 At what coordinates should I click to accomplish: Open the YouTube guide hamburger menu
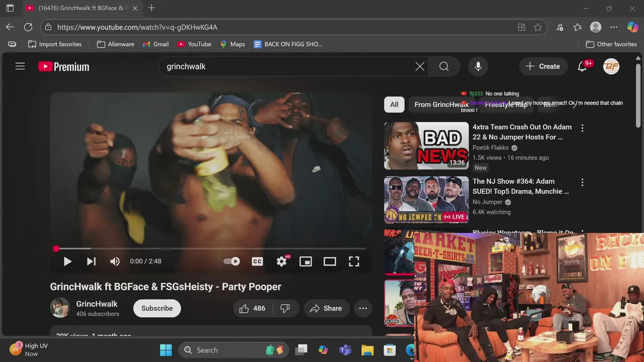coord(20,66)
